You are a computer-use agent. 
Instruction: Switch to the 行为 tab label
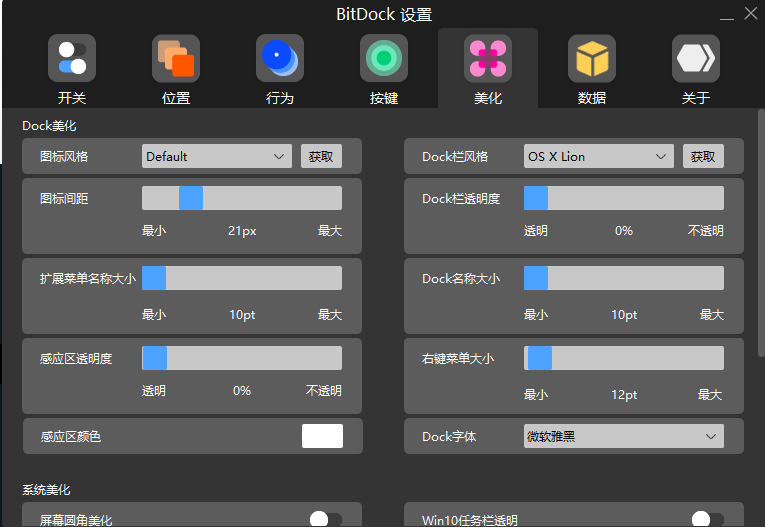click(x=280, y=98)
